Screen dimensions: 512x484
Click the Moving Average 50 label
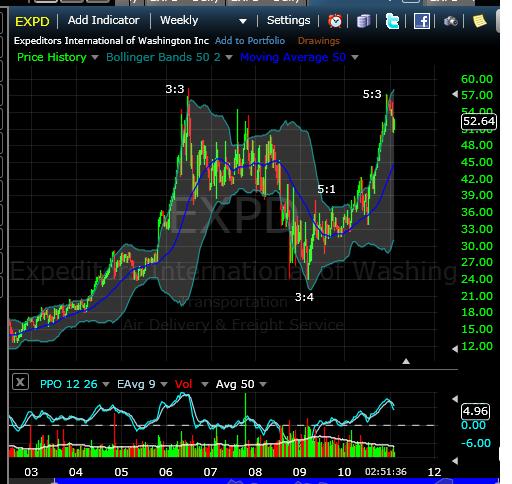point(293,57)
